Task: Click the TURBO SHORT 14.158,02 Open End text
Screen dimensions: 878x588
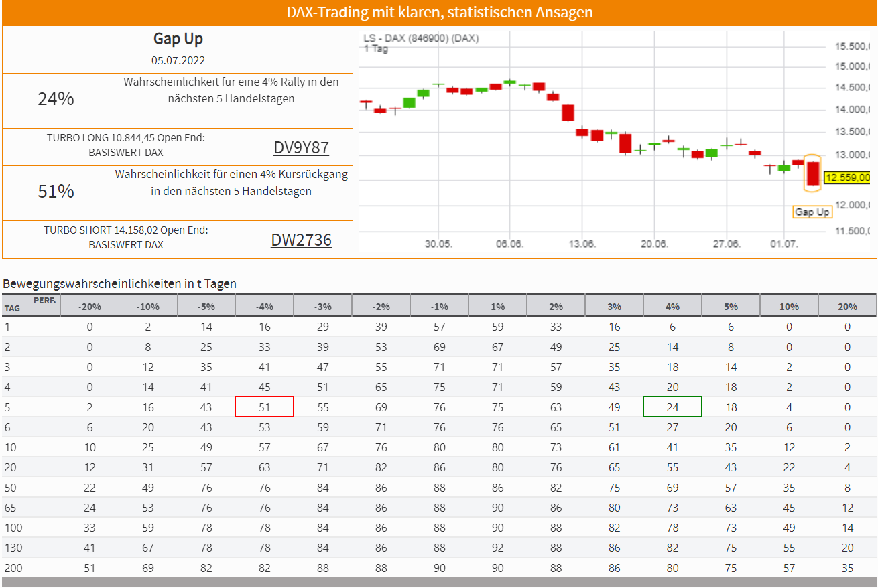Action: pos(125,237)
